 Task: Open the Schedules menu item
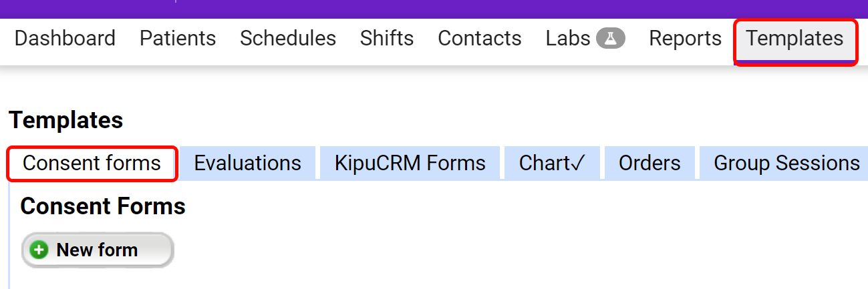288,39
